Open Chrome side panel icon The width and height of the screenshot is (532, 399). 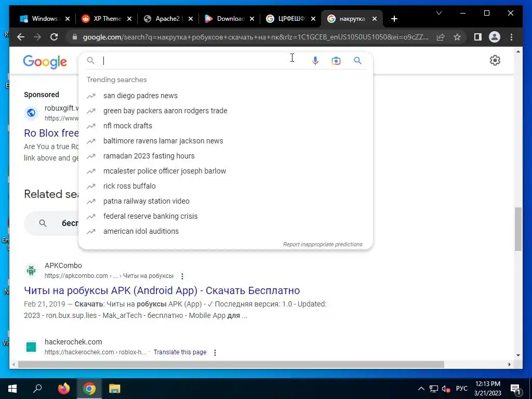coord(478,37)
